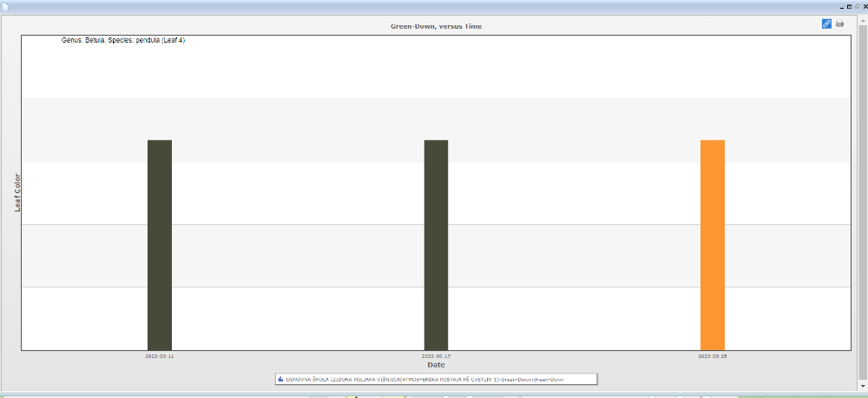Viewport: 868px width, 398px height.
Task: Print the chart with the printer icon
Action: [839, 23]
